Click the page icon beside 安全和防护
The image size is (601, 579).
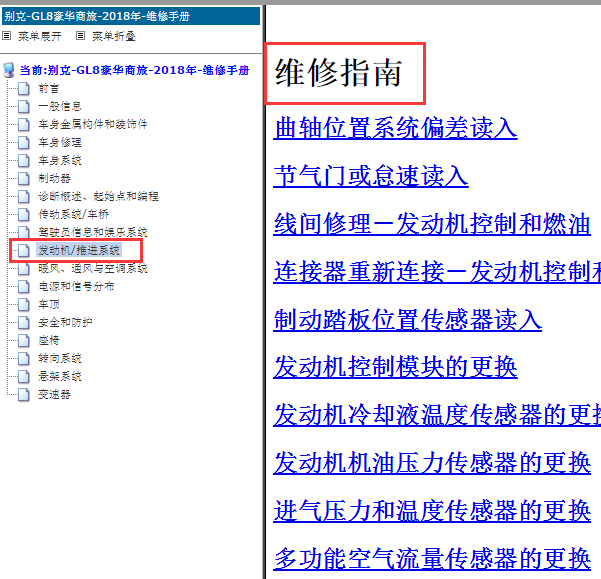[24, 323]
